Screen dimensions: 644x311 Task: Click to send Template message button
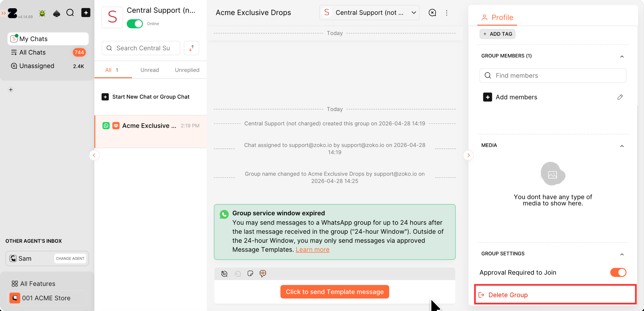click(x=335, y=292)
